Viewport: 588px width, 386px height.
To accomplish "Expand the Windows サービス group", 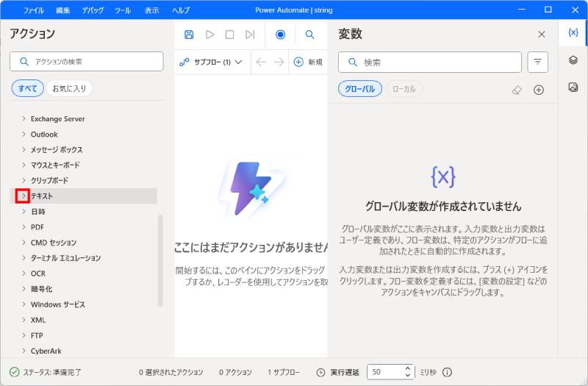I will [24, 304].
